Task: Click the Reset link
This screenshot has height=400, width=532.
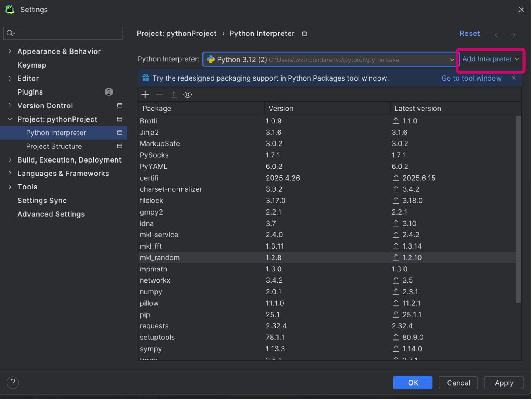Action: [x=470, y=34]
